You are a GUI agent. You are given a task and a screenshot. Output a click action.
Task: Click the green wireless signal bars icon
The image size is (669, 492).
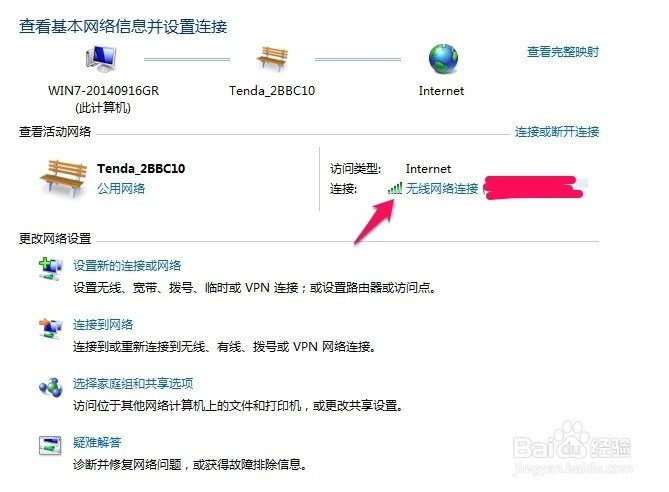click(395, 188)
